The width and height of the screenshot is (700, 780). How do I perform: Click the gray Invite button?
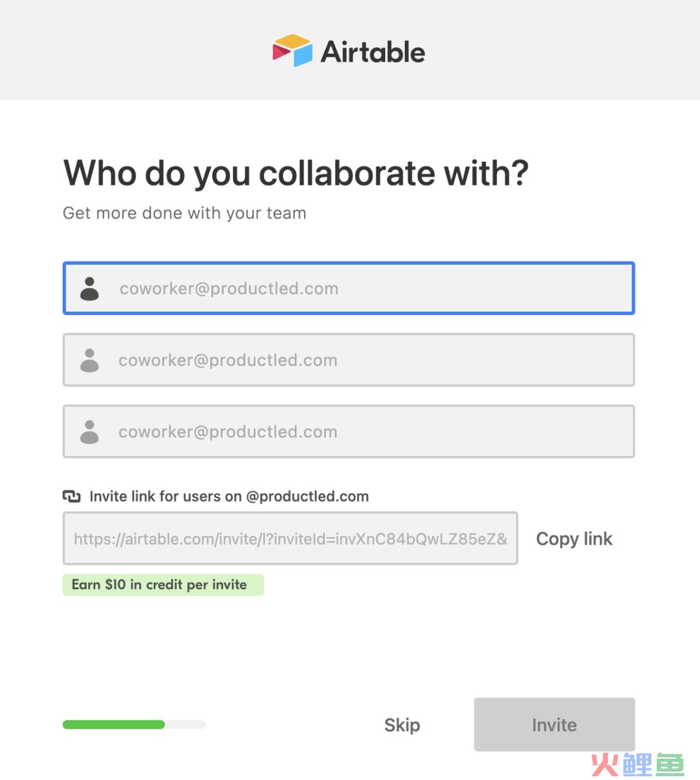[x=554, y=724]
